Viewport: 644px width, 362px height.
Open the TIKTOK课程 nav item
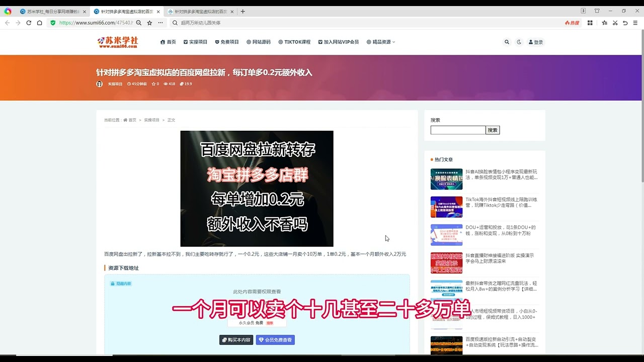point(294,42)
